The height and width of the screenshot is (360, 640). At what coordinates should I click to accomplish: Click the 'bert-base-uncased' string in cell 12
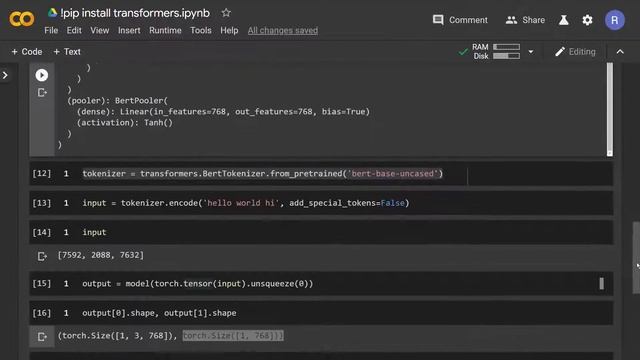[x=393, y=173]
